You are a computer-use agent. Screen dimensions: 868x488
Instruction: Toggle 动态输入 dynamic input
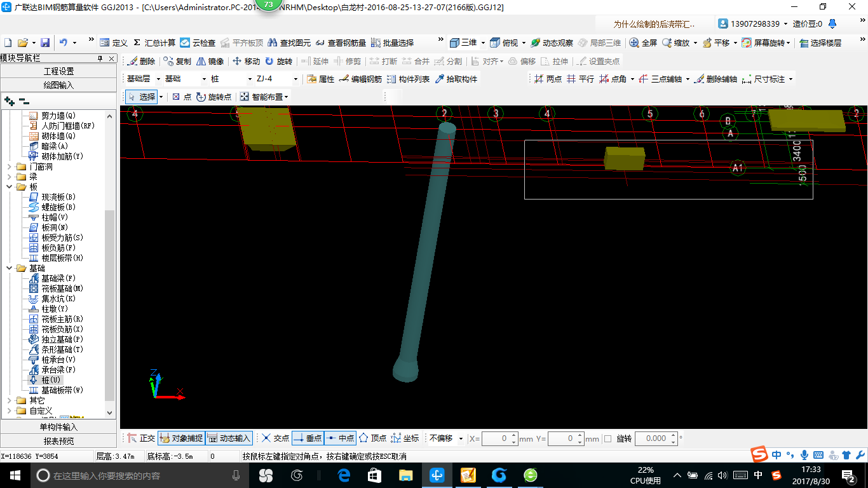[229, 438]
